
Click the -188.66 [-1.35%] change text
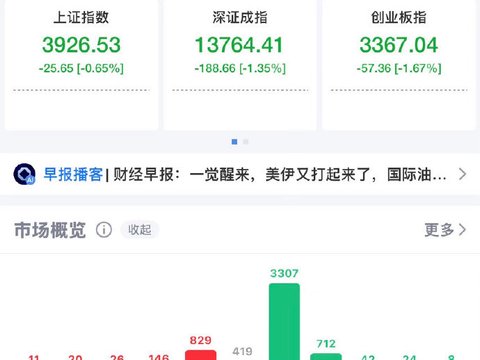(240, 68)
